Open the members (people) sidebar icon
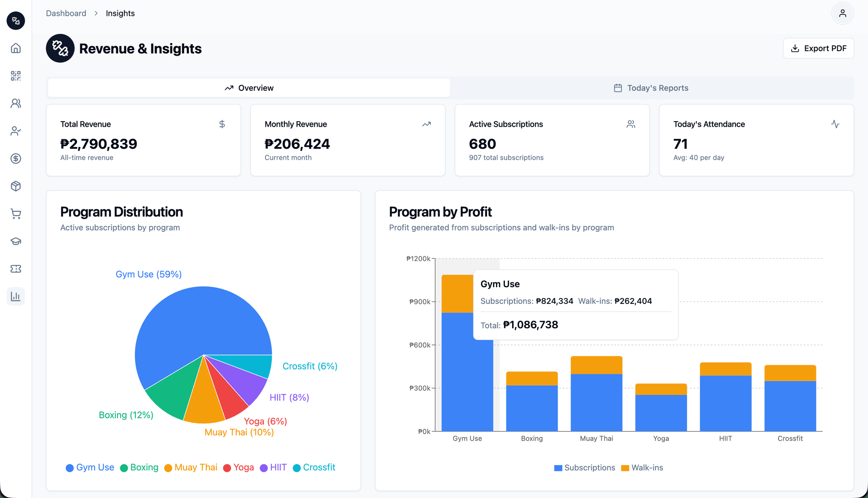Image resolution: width=868 pixels, height=498 pixels. tap(16, 104)
